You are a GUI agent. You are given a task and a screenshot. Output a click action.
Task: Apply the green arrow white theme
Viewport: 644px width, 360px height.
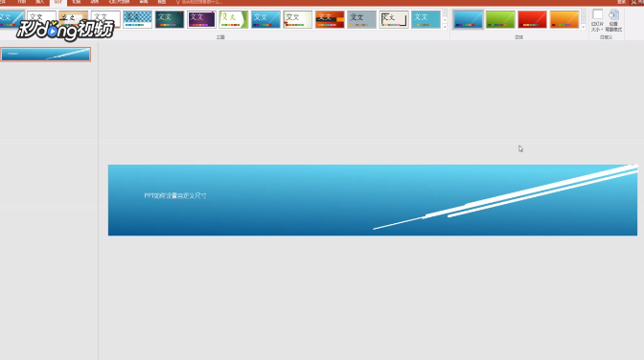tap(234, 19)
